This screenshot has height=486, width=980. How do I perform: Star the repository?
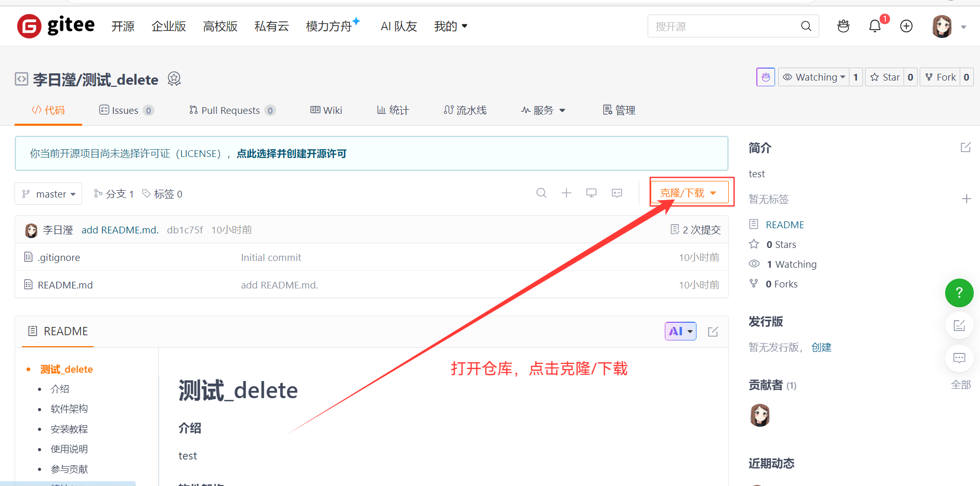pyautogui.click(x=885, y=77)
